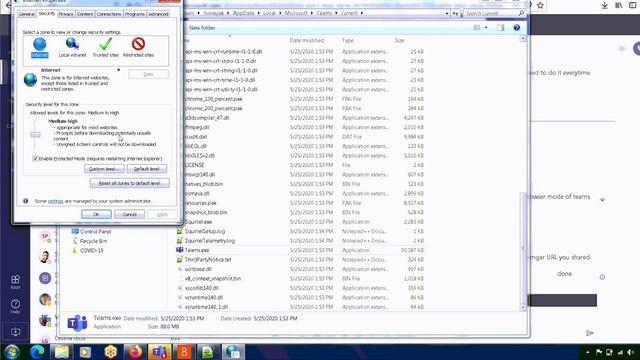This screenshot has height=360, width=640.
Task: Bookmark page with Firefox star icon
Action: coord(540,5)
